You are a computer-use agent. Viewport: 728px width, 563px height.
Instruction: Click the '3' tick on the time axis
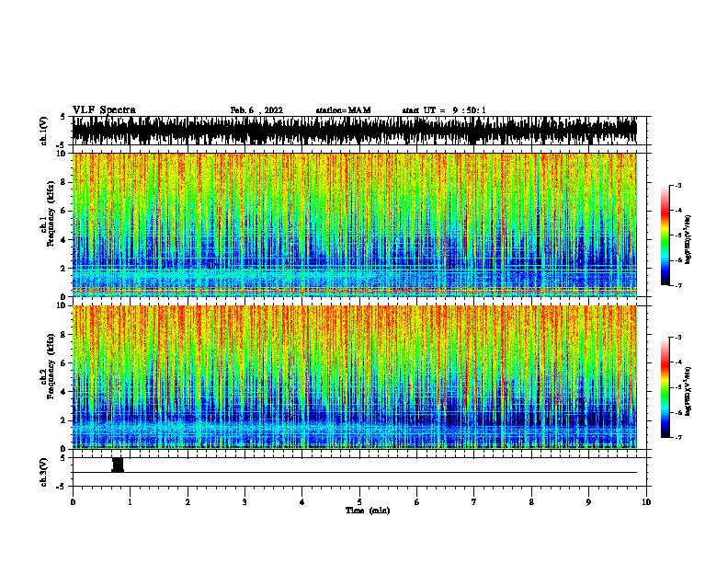245,502
